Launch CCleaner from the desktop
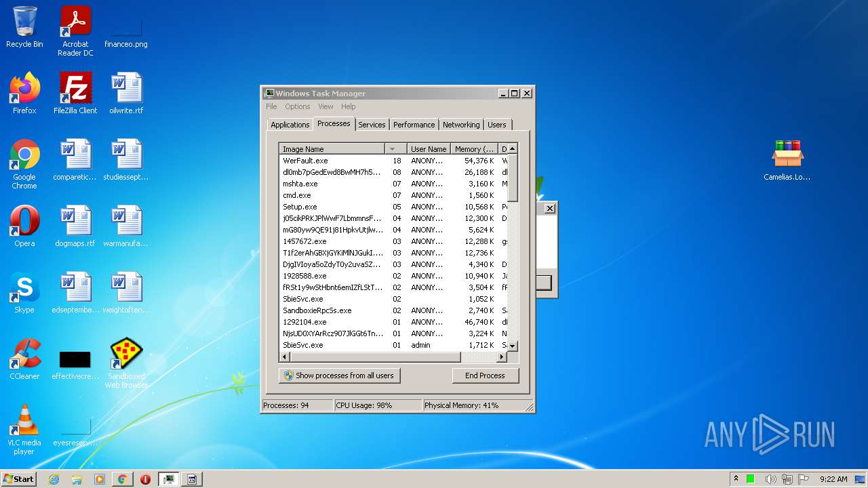The height and width of the screenshot is (488, 868). coord(24,359)
